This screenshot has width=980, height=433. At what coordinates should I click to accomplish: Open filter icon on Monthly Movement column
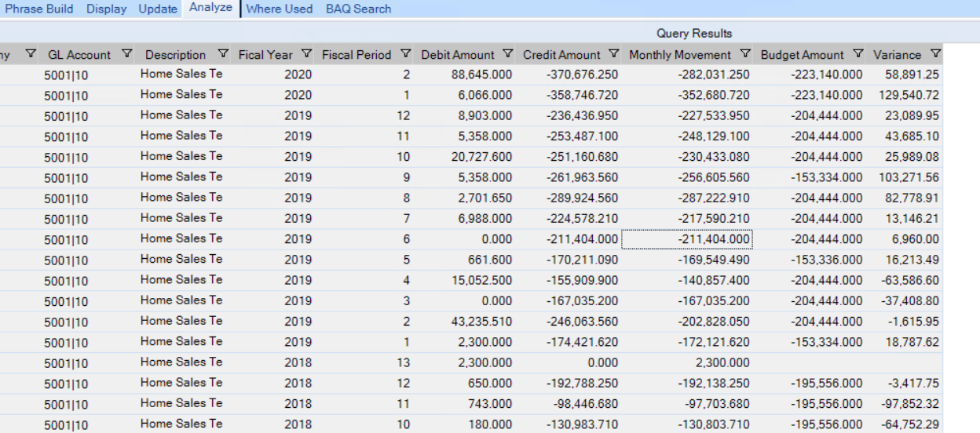tap(745, 54)
